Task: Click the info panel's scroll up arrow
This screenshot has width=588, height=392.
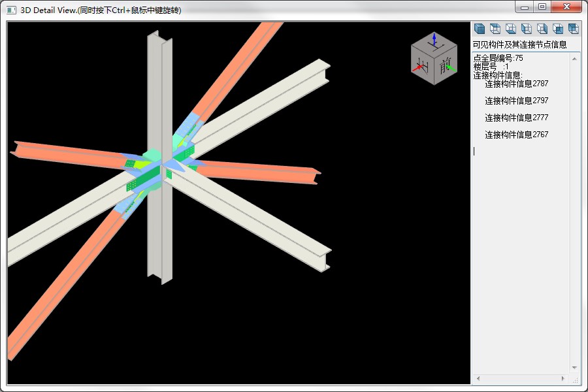Action: 574,59
